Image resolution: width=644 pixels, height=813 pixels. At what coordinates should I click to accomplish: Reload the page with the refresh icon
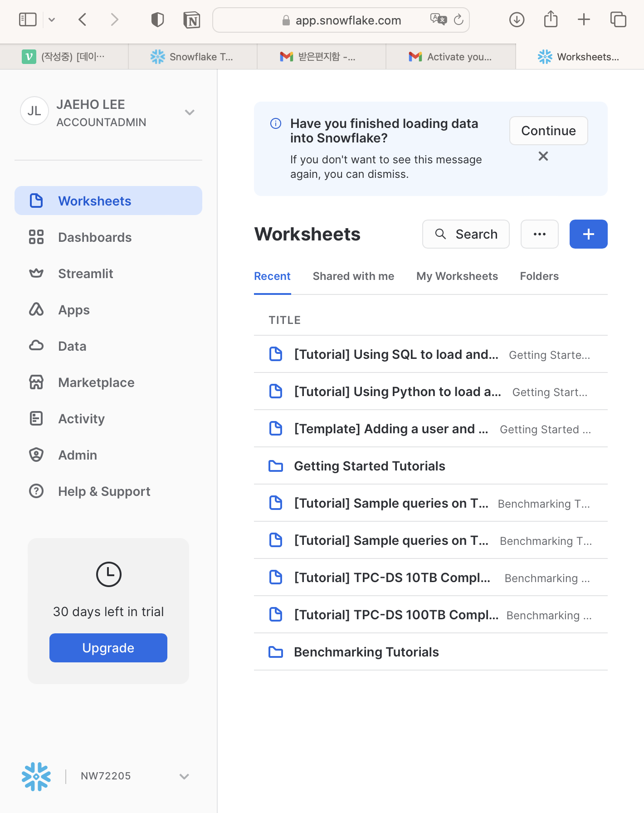tap(459, 20)
